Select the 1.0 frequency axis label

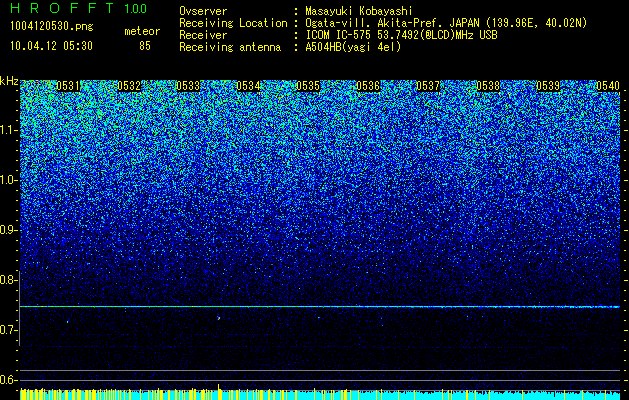8,180
